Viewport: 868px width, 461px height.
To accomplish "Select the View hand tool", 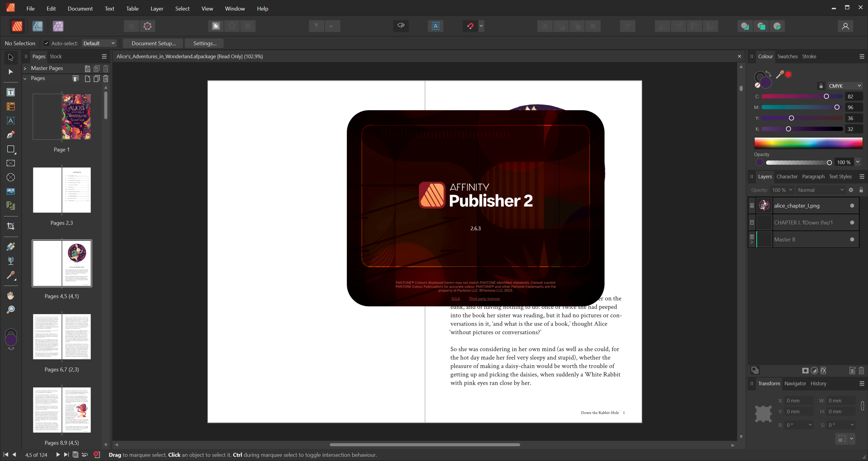I will point(11,295).
